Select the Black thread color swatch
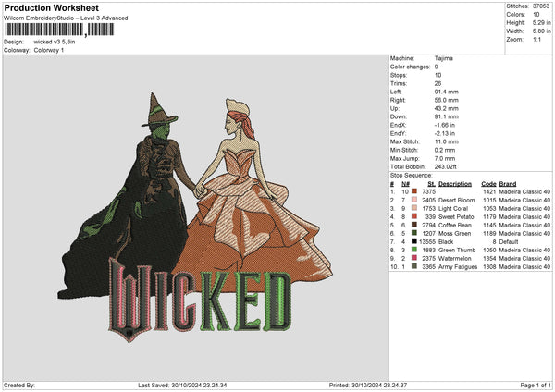This screenshot has width=555, height=392. (x=414, y=241)
